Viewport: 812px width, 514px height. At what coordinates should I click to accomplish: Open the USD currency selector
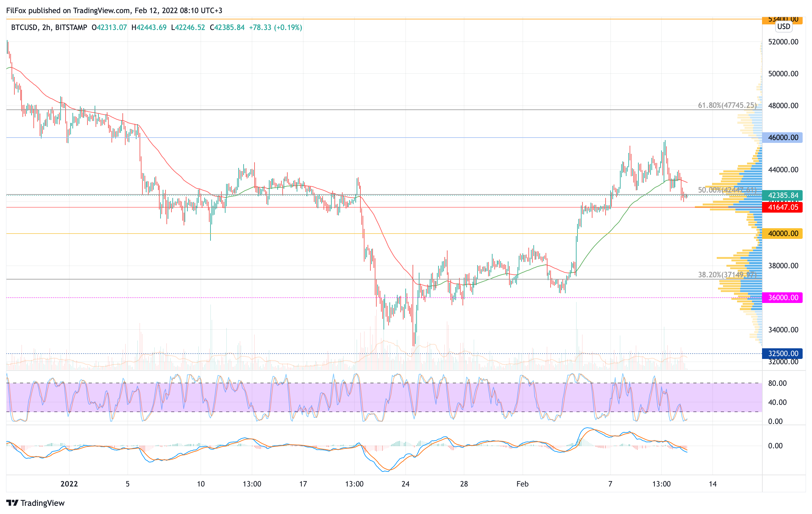[783, 26]
